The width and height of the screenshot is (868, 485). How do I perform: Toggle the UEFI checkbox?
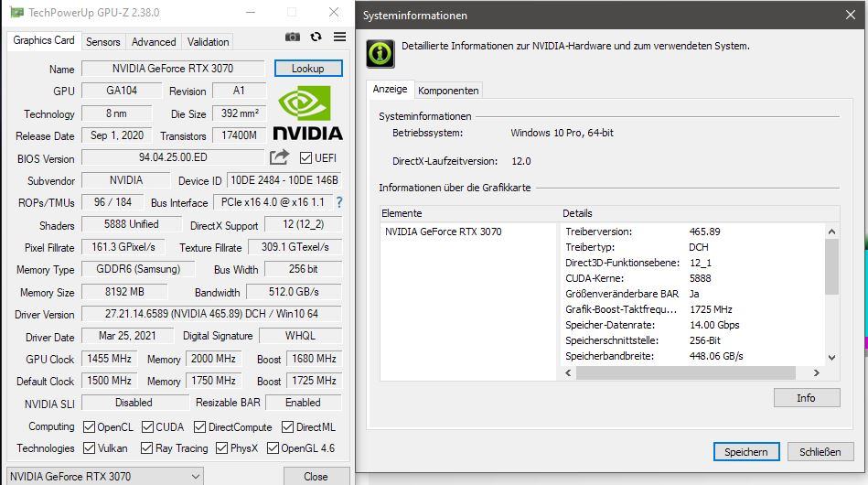[305, 157]
